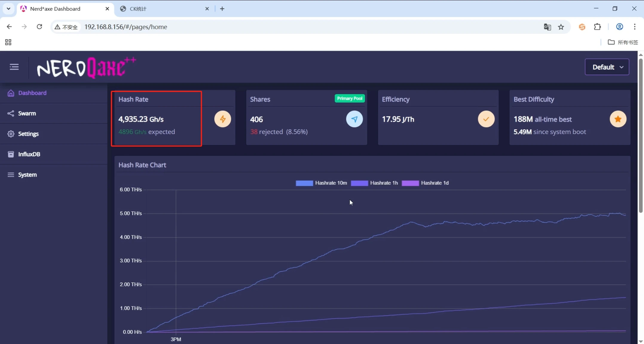
Task: Toggle the Hashrate 1d legend entry
Action: 426,183
